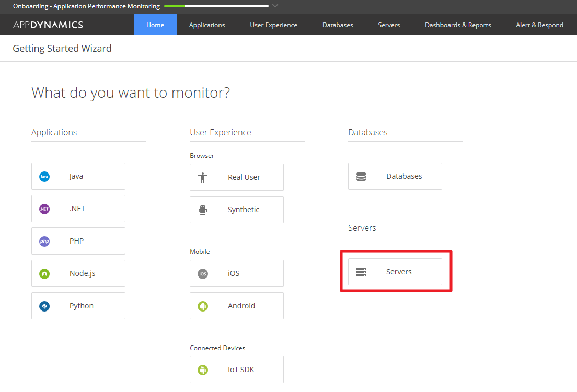Select the PHP monitoring option
577x392 pixels.
pos(78,241)
